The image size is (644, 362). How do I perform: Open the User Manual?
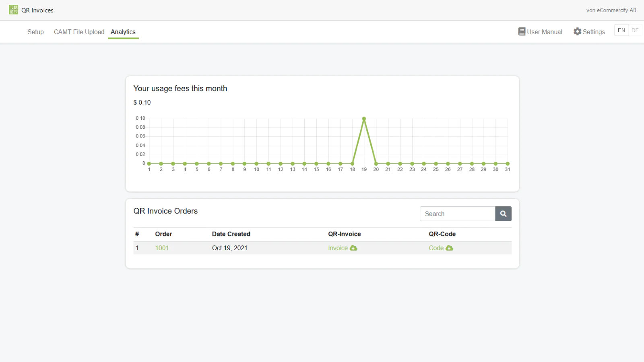pos(544,31)
